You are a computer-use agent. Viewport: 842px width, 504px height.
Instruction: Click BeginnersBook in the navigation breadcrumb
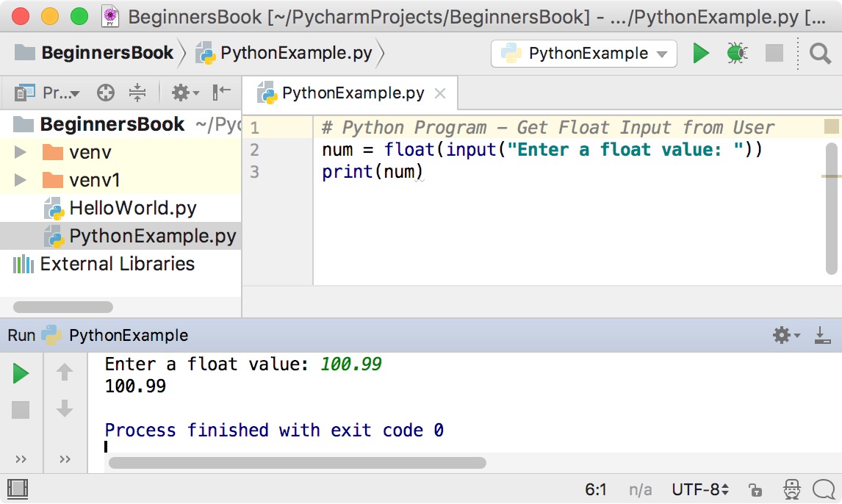point(107,53)
